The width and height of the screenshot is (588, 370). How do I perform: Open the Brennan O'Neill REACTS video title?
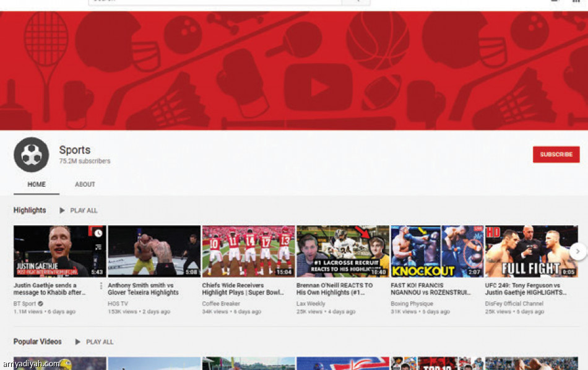(x=334, y=289)
